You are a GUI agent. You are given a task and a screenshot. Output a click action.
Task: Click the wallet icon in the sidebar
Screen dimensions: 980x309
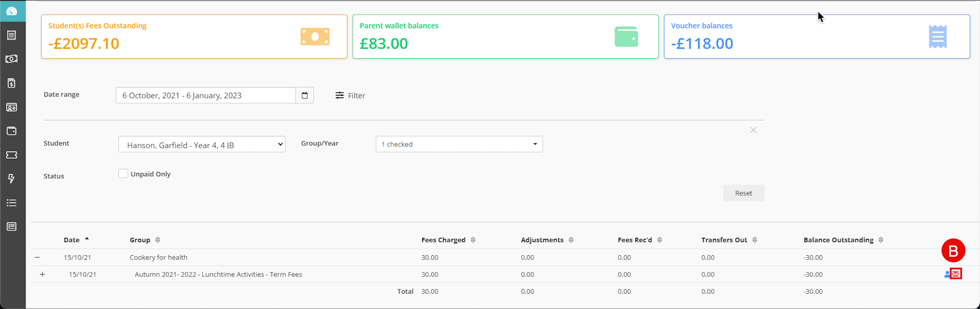pyautogui.click(x=12, y=131)
